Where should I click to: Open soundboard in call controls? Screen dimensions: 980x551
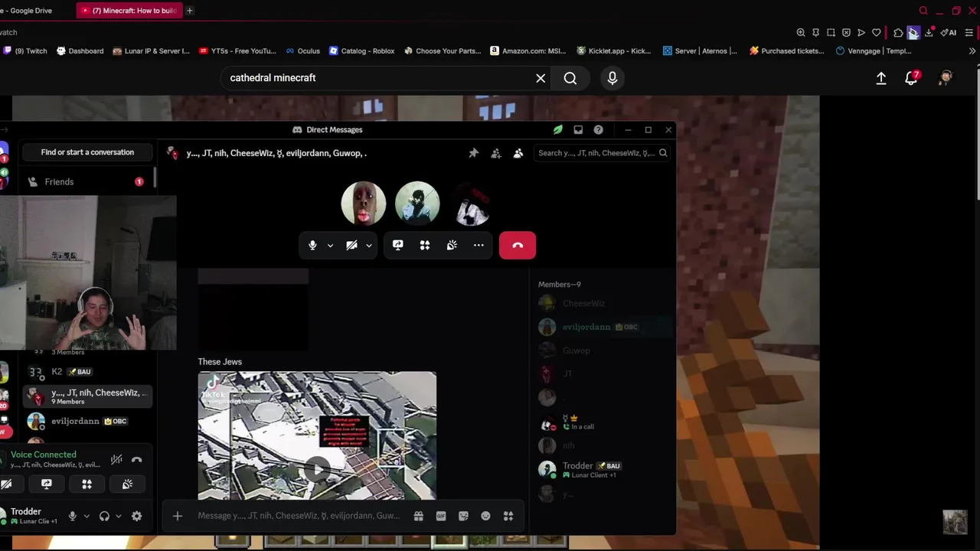pyautogui.click(x=452, y=245)
